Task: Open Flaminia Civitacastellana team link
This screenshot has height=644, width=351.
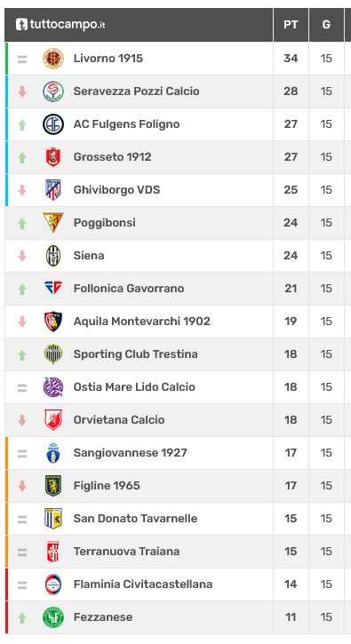Action: click(x=143, y=584)
